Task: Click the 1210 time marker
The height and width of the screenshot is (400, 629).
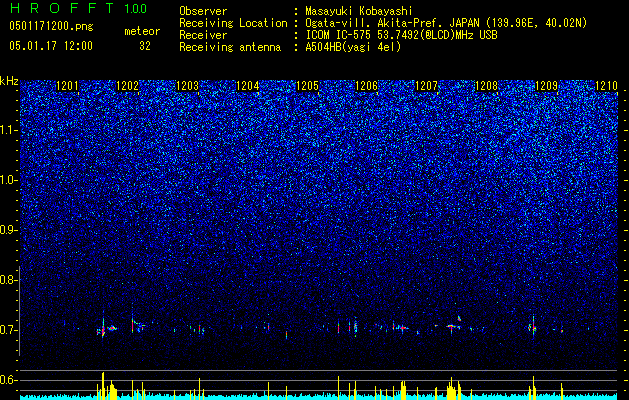Action: [x=606, y=86]
